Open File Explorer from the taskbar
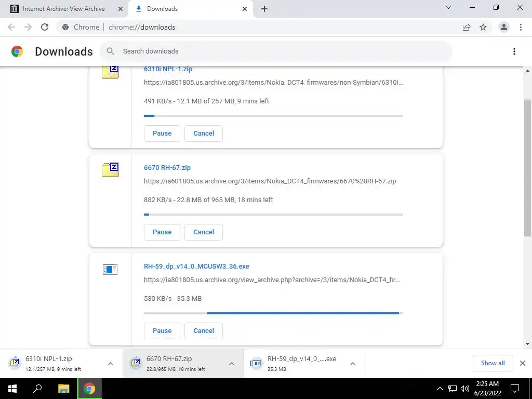This screenshot has height=399, width=532. click(x=63, y=389)
